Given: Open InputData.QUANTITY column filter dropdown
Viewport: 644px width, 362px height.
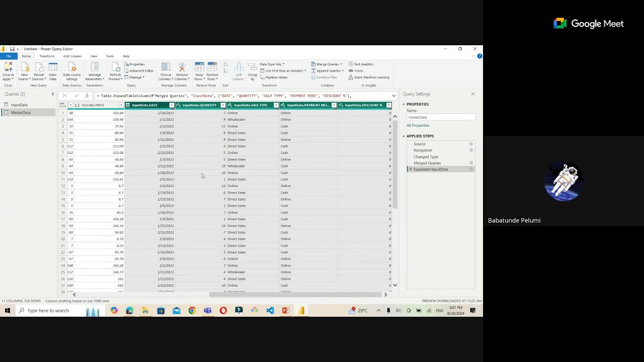Looking at the screenshot, I should pos(223,105).
